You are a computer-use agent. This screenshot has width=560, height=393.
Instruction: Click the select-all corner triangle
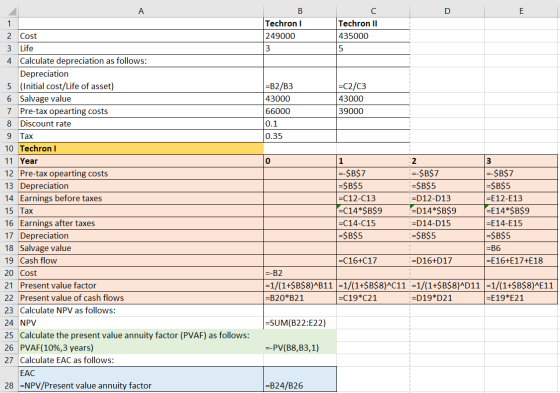coord(12,12)
